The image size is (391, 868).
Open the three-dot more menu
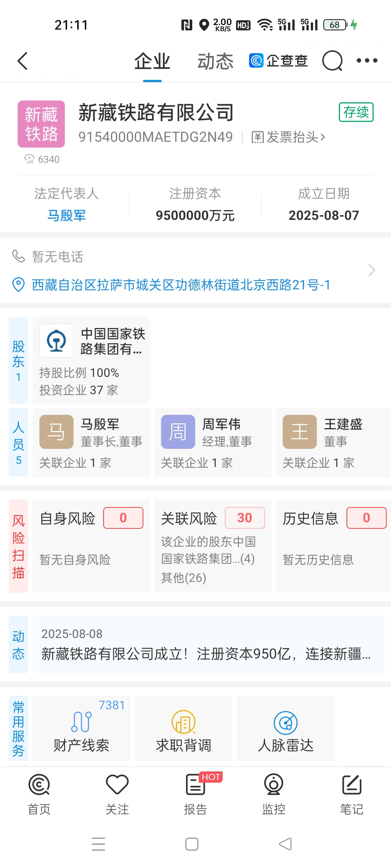[x=367, y=61]
